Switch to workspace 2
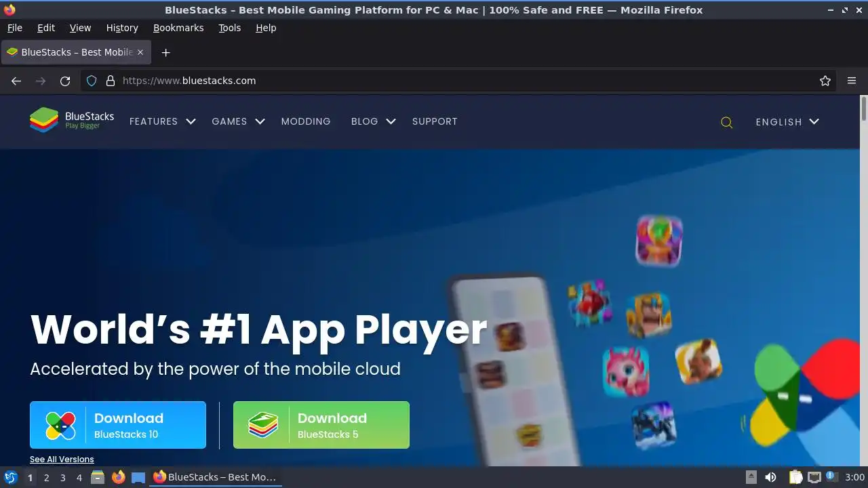Screen dimensions: 868x488 click(46, 477)
